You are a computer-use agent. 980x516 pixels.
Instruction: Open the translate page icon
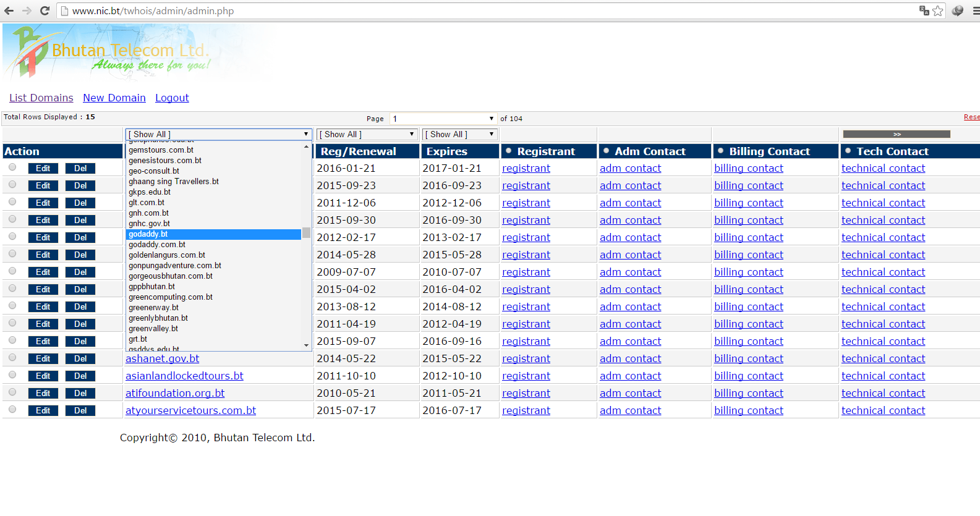pyautogui.click(x=924, y=11)
